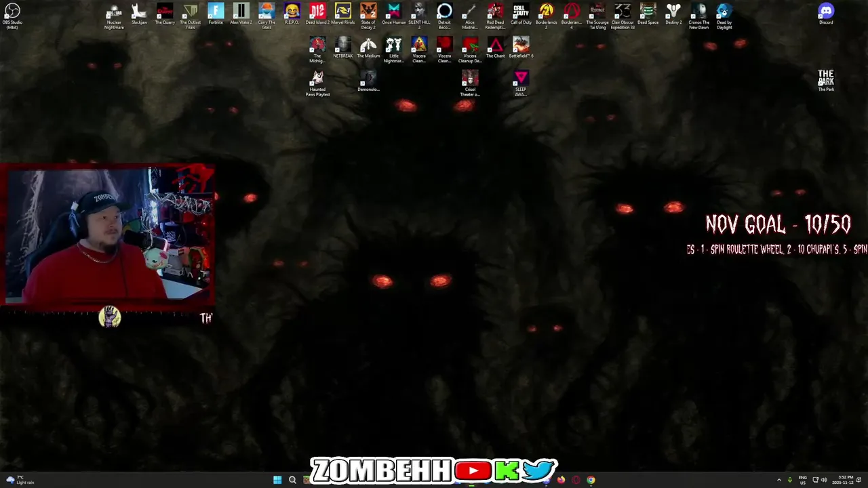Launch Marvel Rivals from the desktop
The height and width of the screenshot is (488, 868).
[x=343, y=14]
